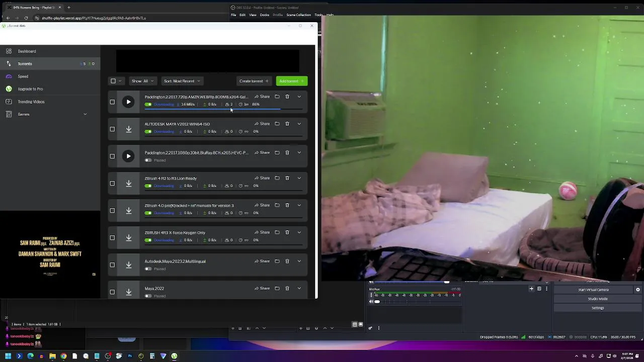Share the Paddington 720p torrent
644x362 pixels.
tap(262, 97)
